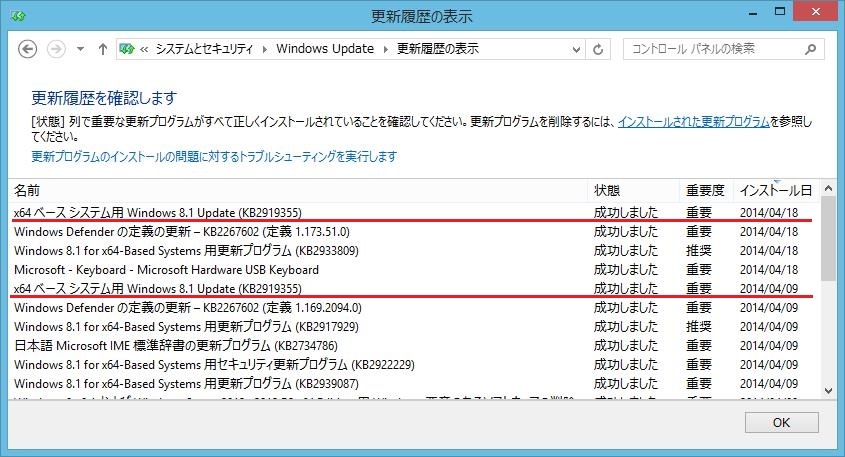Click the window title bar update icon
This screenshot has width=845, height=457.
(18, 16)
